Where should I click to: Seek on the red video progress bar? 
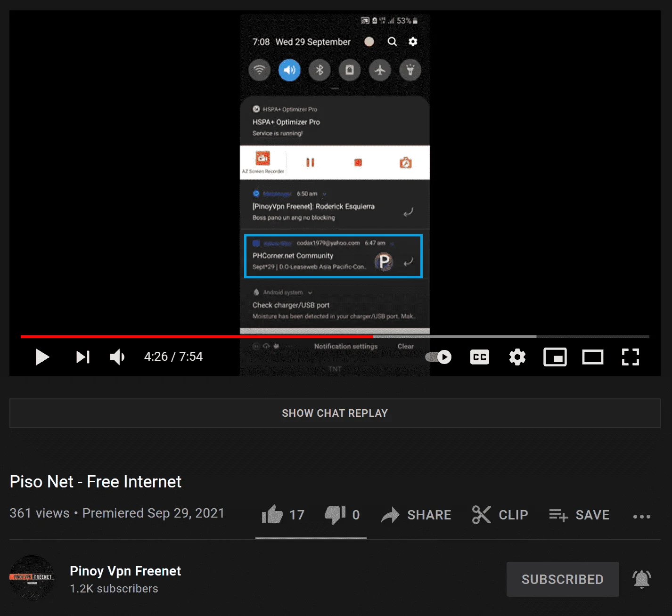[x=197, y=337]
